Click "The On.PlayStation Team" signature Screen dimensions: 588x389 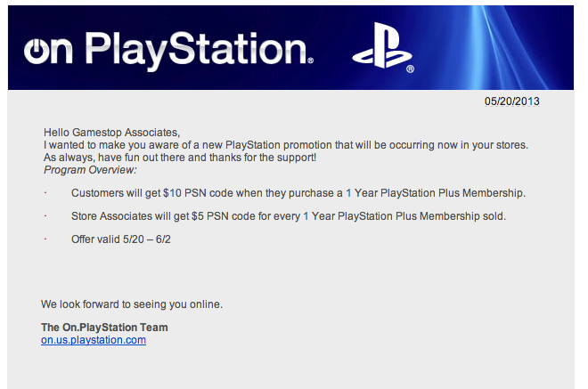[104, 328]
